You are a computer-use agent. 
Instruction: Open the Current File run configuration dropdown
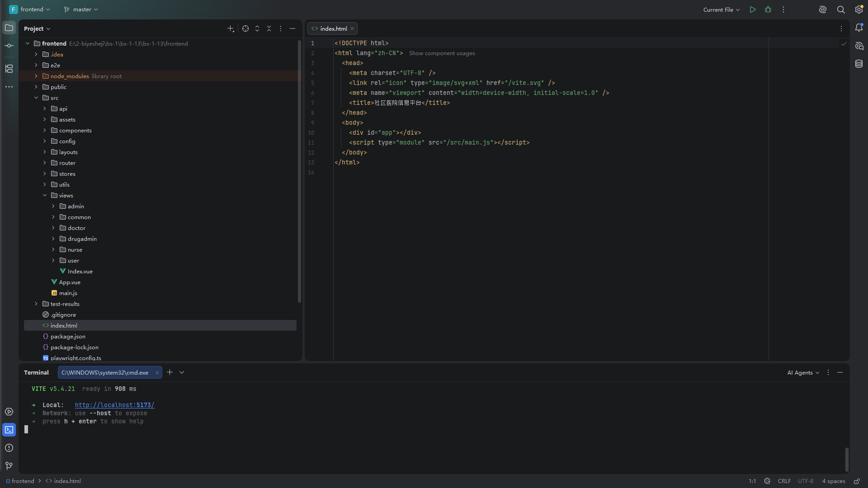(722, 9)
